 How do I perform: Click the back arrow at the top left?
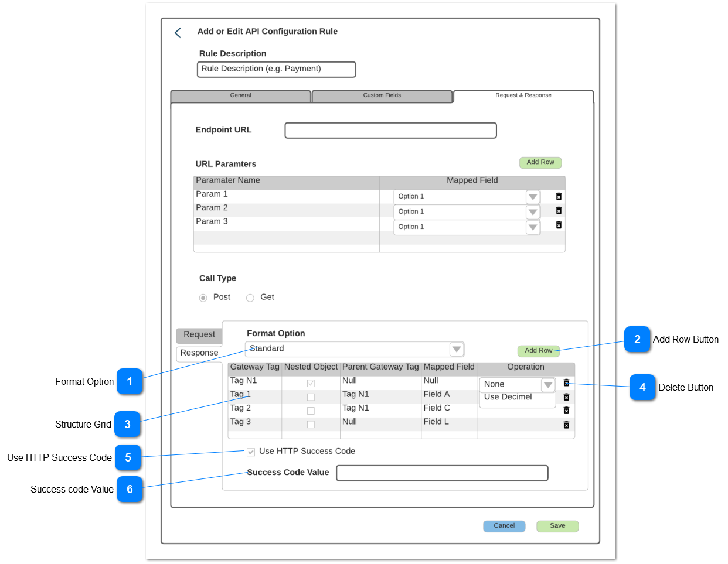pyautogui.click(x=178, y=33)
